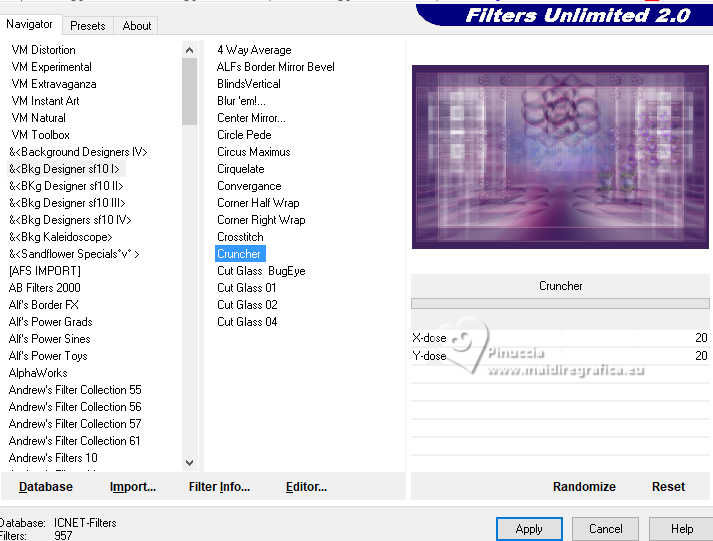Image resolution: width=713 pixels, height=541 pixels.
Task: Click the Import... button
Action: 133,486
